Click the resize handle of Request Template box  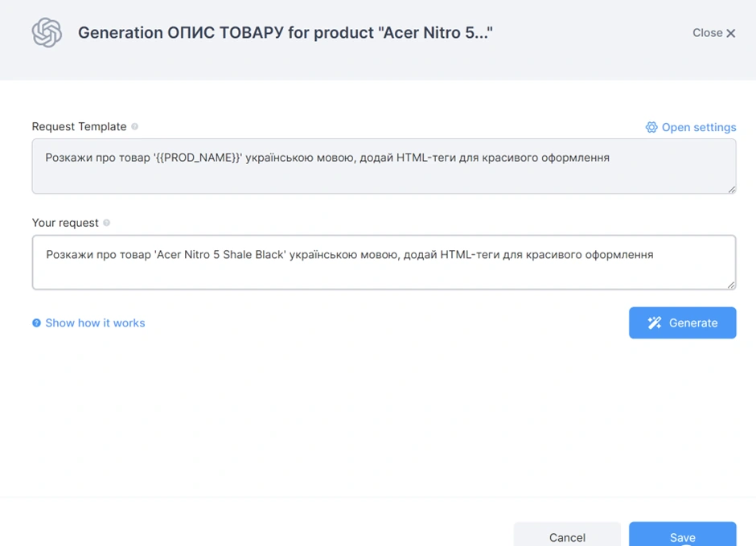click(x=731, y=189)
